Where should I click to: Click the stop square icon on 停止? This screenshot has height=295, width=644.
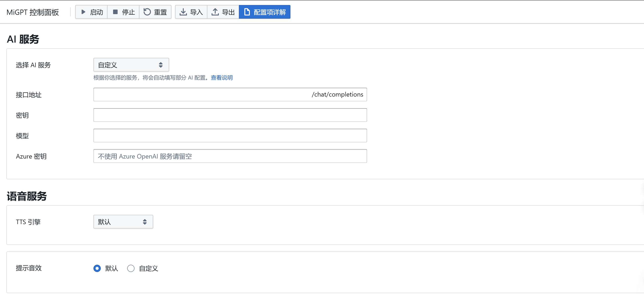click(115, 12)
